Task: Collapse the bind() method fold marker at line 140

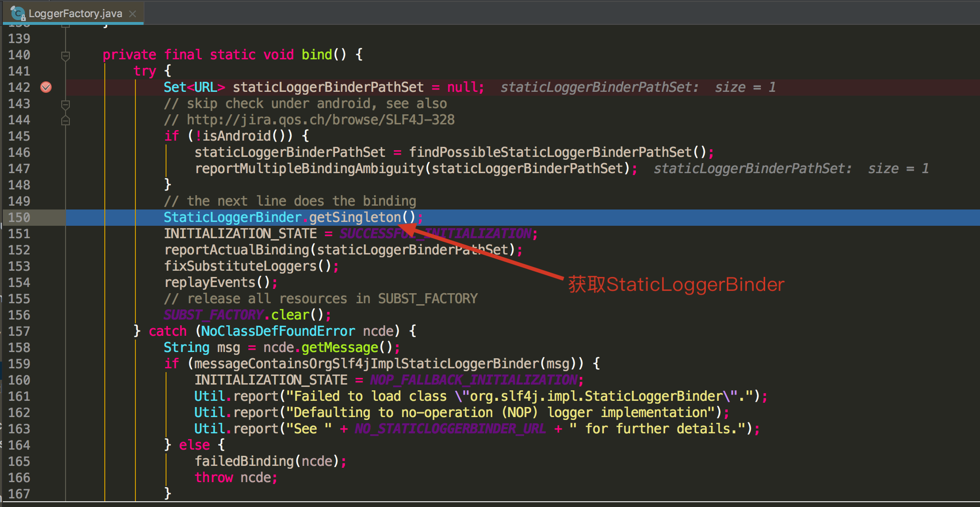Action: [x=66, y=55]
